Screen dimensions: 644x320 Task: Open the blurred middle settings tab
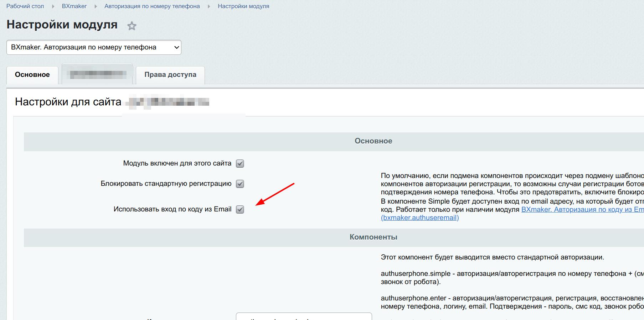(x=97, y=74)
